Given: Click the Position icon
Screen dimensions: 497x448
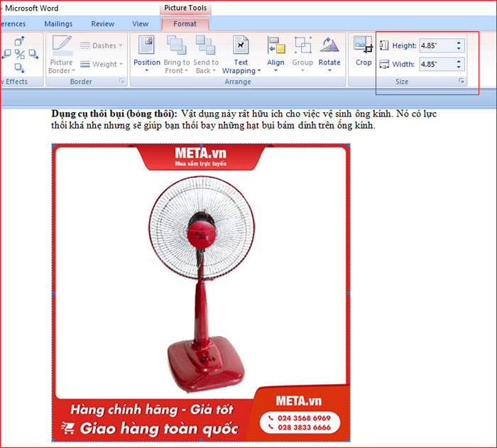Looking at the screenshot, I should (x=146, y=45).
